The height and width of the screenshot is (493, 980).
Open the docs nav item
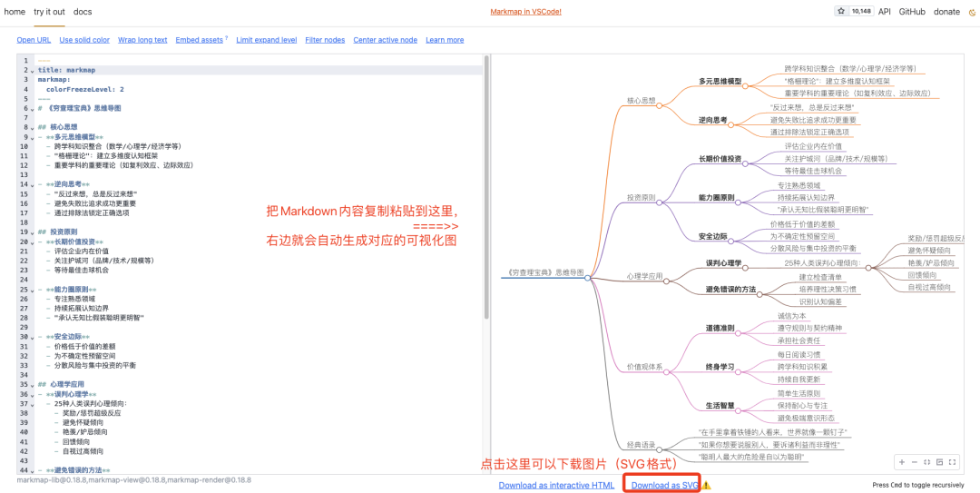click(83, 11)
